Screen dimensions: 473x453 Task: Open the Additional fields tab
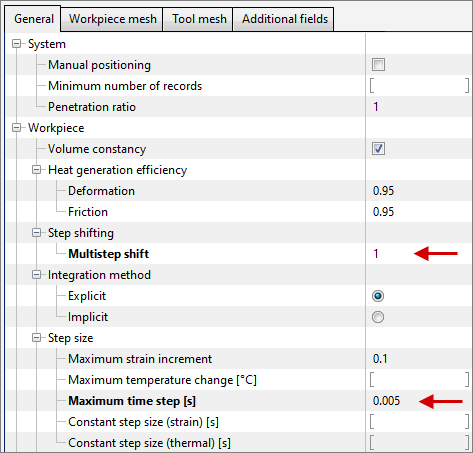point(284,19)
